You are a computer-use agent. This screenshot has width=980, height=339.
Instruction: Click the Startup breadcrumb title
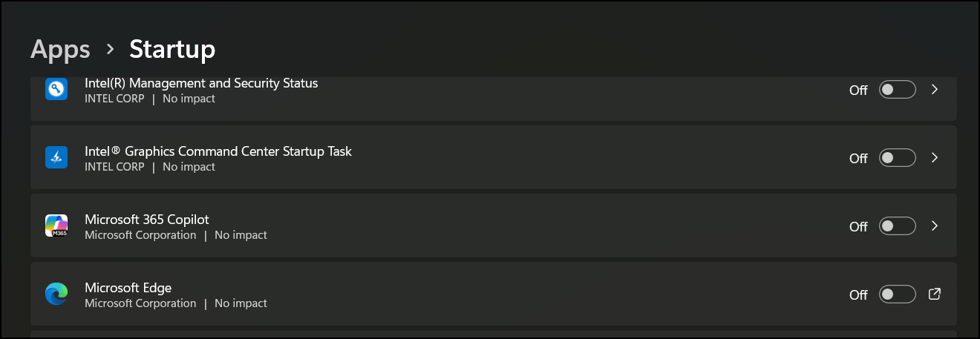click(172, 49)
